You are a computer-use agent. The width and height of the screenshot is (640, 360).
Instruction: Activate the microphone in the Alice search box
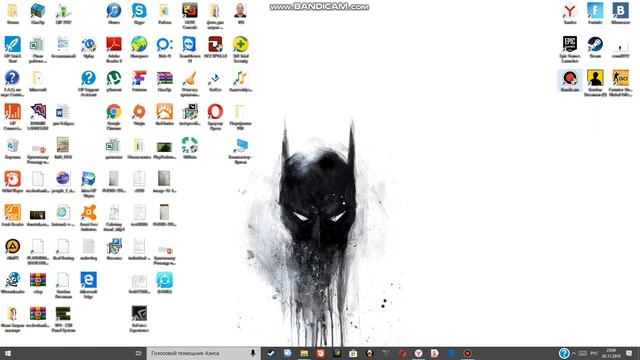click(x=253, y=353)
